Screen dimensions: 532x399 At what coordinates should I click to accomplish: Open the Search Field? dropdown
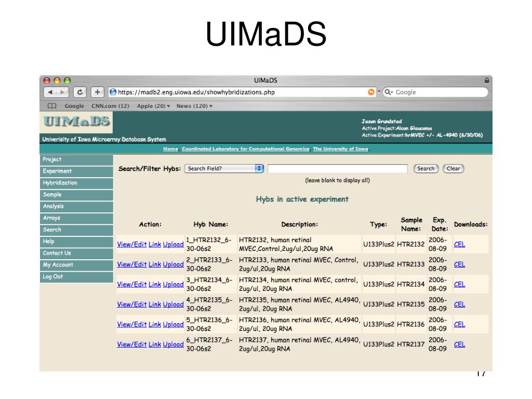tap(224, 168)
